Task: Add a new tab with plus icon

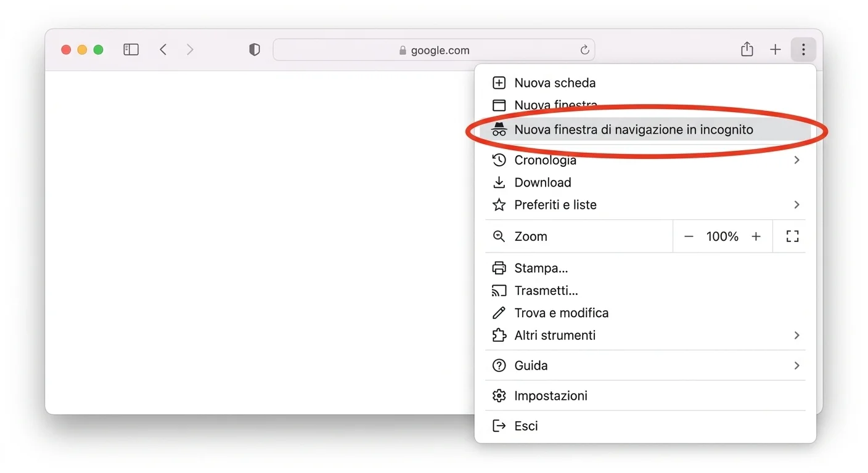Action: point(776,50)
